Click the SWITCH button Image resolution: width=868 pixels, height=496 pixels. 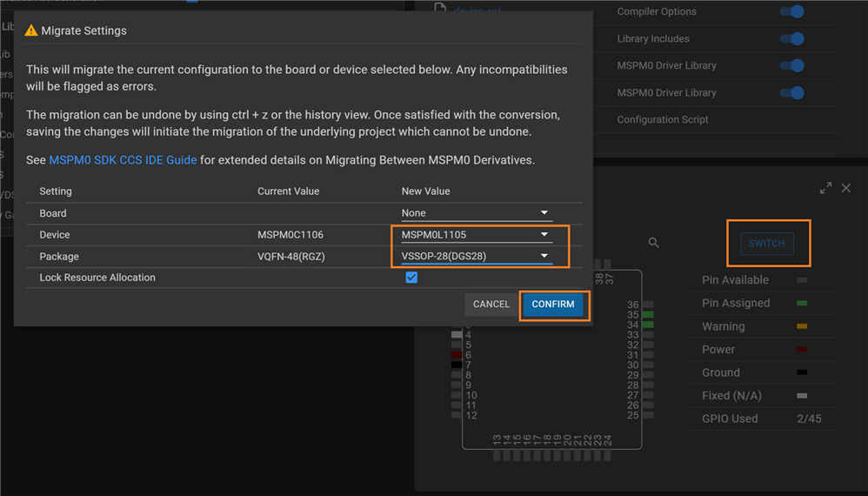tap(767, 244)
